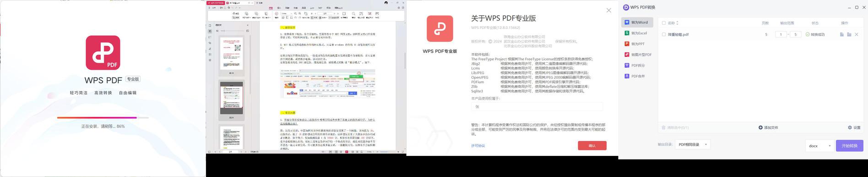Open a new tab with the plus button
This screenshot has width=868, height=177.
pos(257,3)
